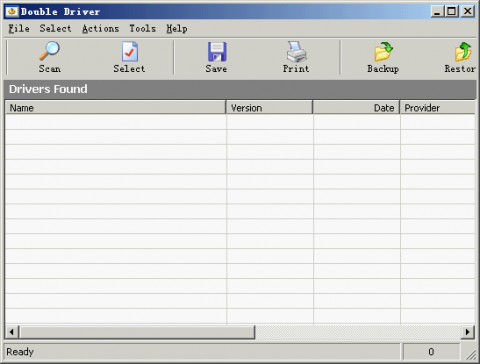Sort drivers by Date column header
The height and width of the screenshot is (364, 480).
[356, 108]
